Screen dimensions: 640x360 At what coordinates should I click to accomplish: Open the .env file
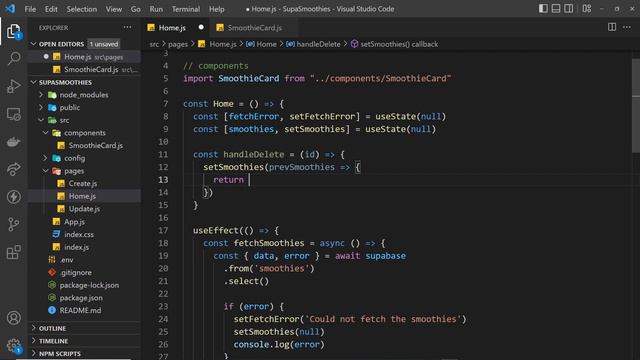[66, 260]
